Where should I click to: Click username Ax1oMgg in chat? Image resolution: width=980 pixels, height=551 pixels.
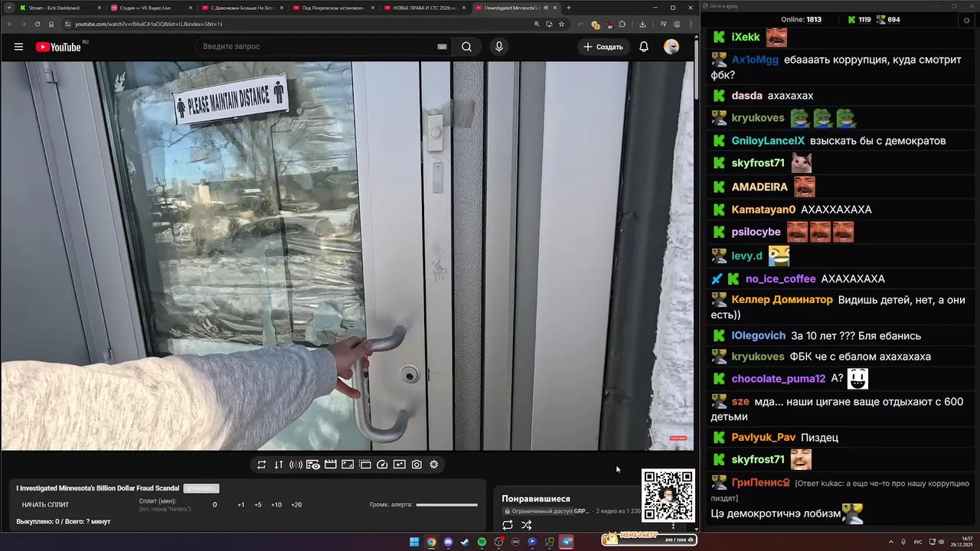pos(755,60)
